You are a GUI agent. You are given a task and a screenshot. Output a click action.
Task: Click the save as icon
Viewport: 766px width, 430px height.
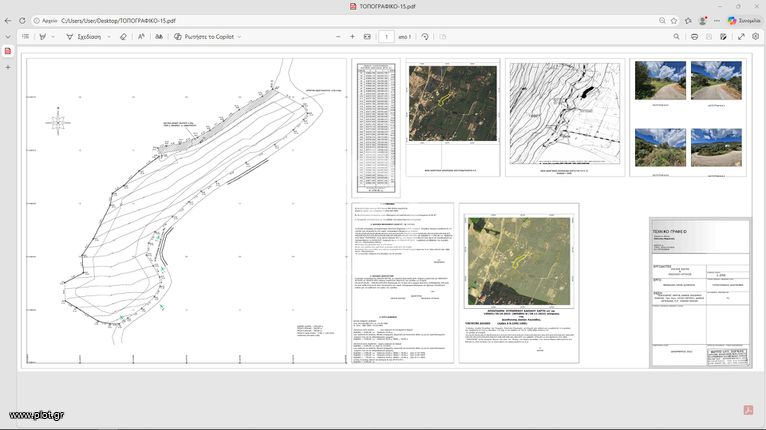click(723, 37)
